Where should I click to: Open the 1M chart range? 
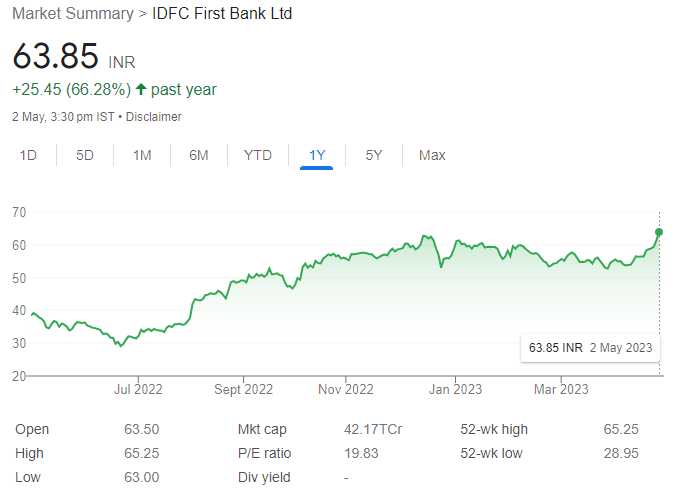pos(142,155)
